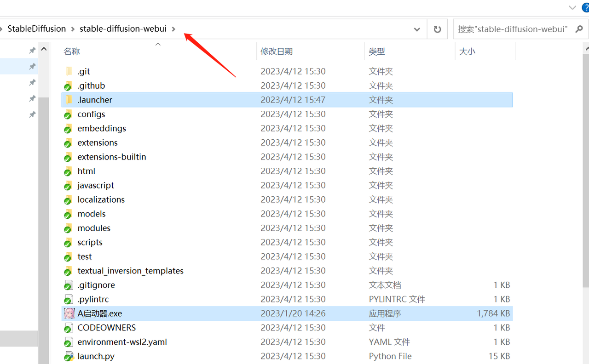Expand the chevron after StableDiffusion breadcrumb
Screen dimensions: 589x364
[x=73, y=29]
